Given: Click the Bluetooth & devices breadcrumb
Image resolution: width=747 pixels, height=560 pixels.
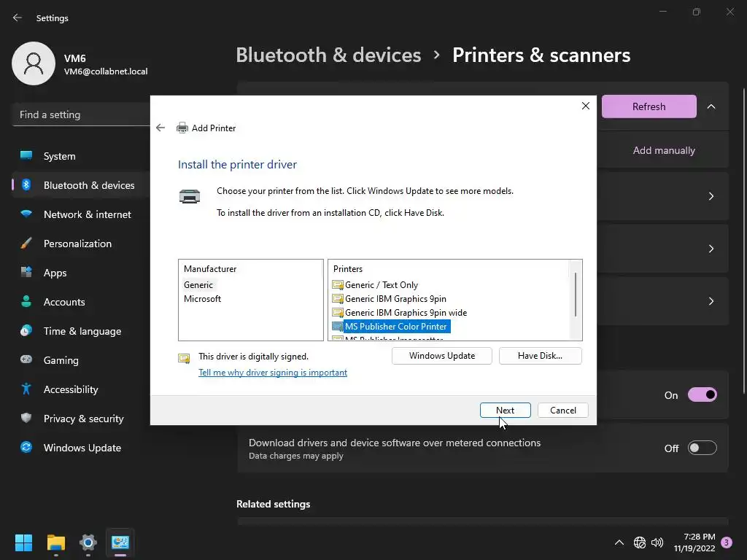Looking at the screenshot, I should (x=328, y=55).
